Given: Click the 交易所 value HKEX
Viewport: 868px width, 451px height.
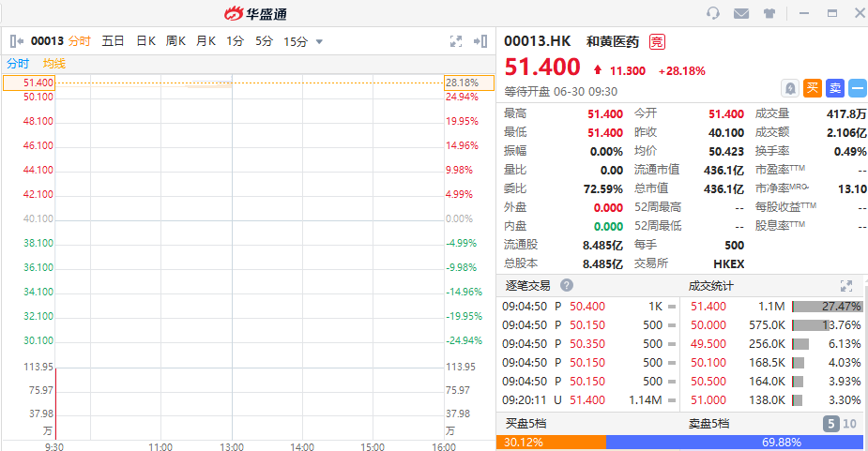Looking at the screenshot, I should (x=728, y=264).
